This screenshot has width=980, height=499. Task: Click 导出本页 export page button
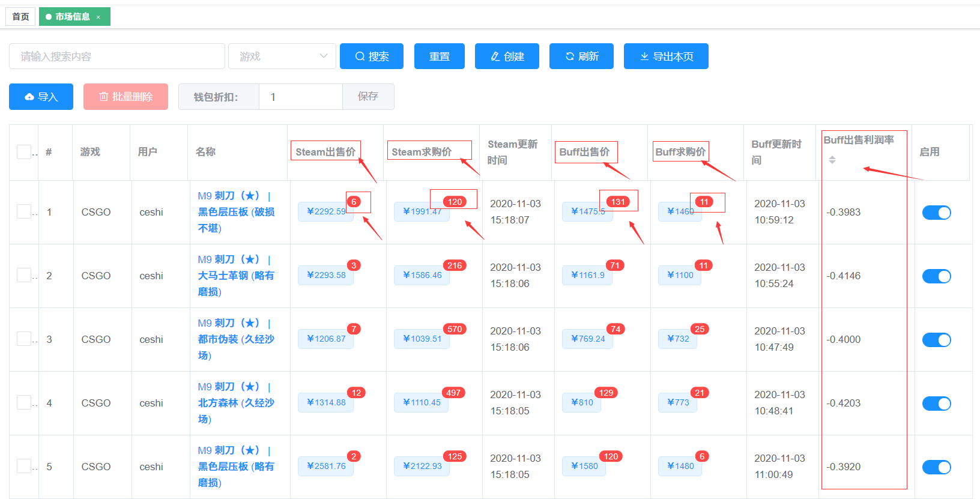point(666,56)
